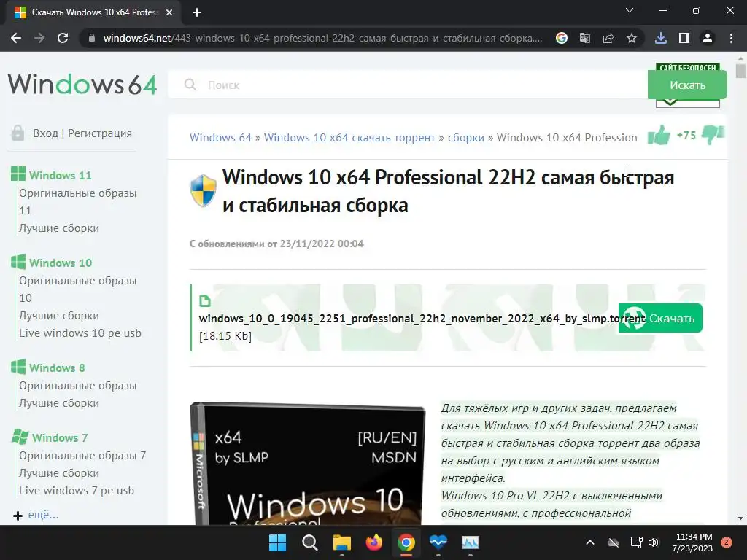
Task: Open Live windows 10 pe usb
Action: [80, 332]
